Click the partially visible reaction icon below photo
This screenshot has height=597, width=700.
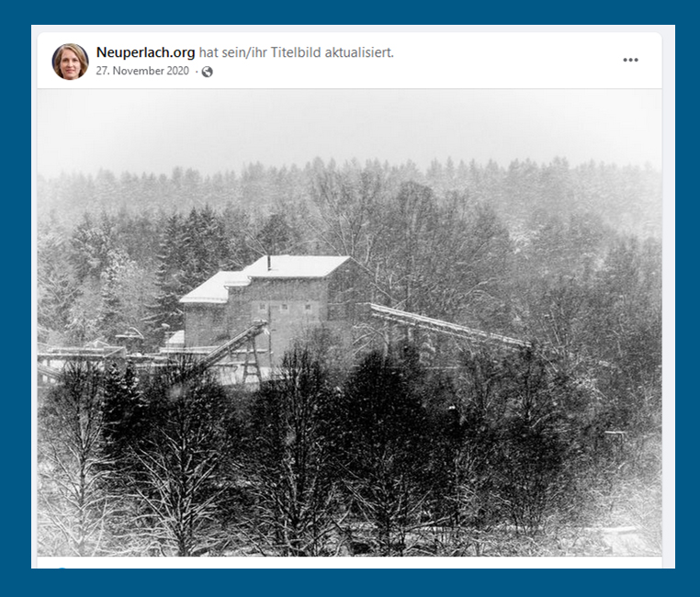[62, 569]
